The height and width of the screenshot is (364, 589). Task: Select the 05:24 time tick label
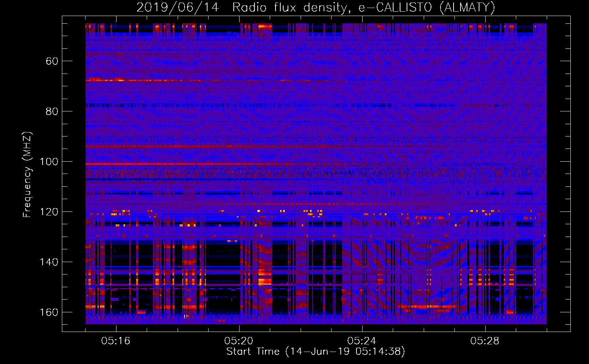click(362, 341)
